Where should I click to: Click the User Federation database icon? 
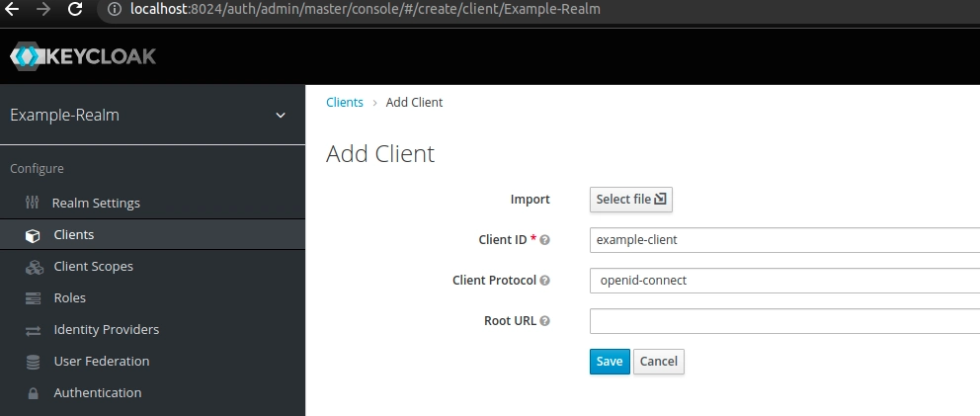tap(33, 362)
